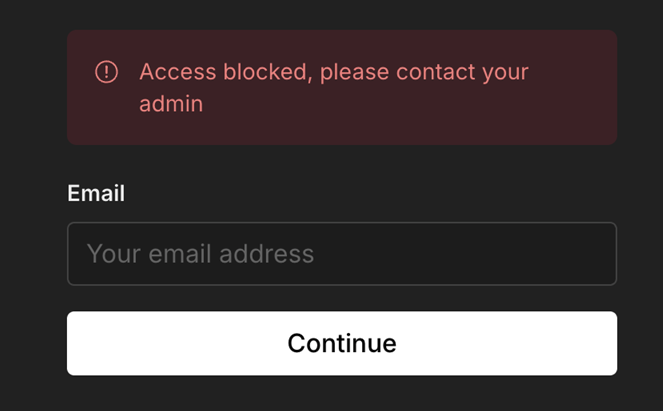The width and height of the screenshot is (663, 411).
Task: Click inside the empty email textbox
Action: 450,253
